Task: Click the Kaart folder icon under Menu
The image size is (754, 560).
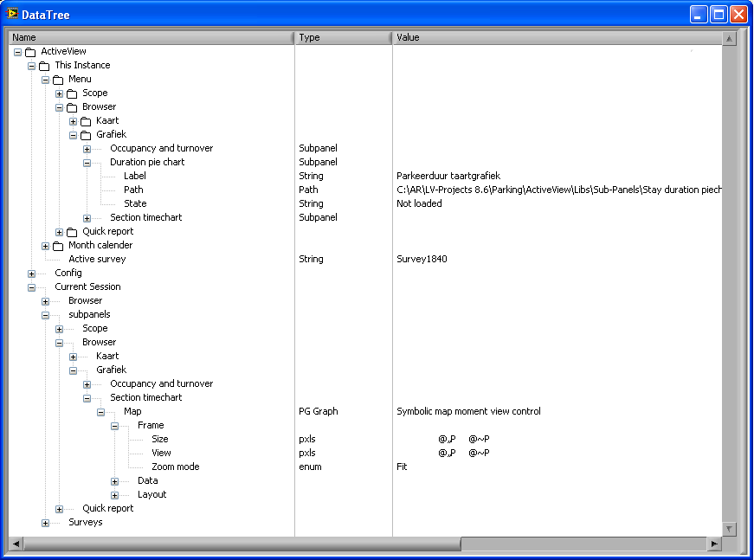Action: point(86,121)
